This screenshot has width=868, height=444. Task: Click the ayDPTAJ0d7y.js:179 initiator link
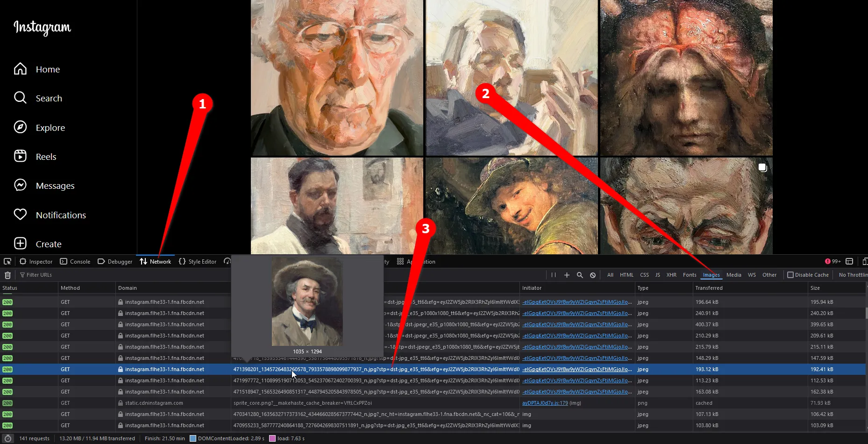(x=545, y=403)
